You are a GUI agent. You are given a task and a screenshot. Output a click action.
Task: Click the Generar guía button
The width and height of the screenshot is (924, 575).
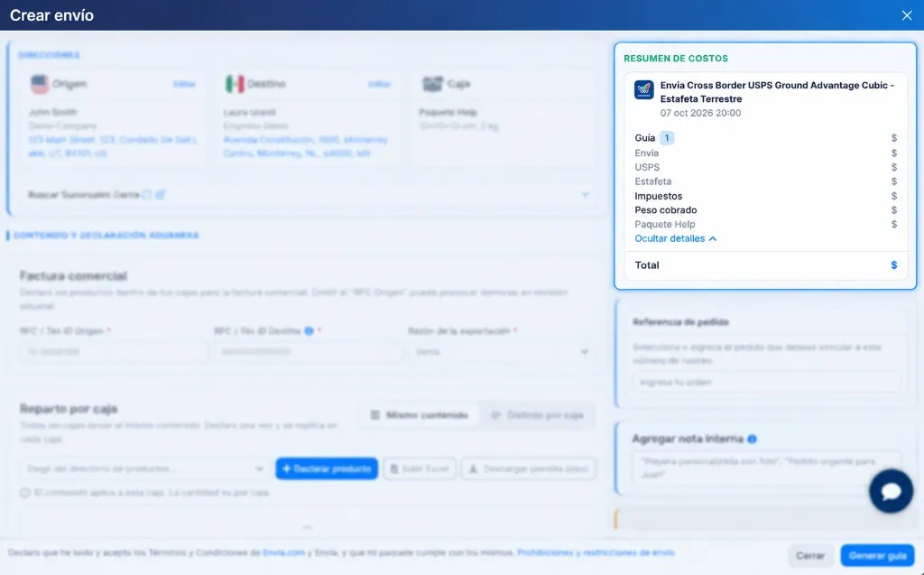coord(877,555)
